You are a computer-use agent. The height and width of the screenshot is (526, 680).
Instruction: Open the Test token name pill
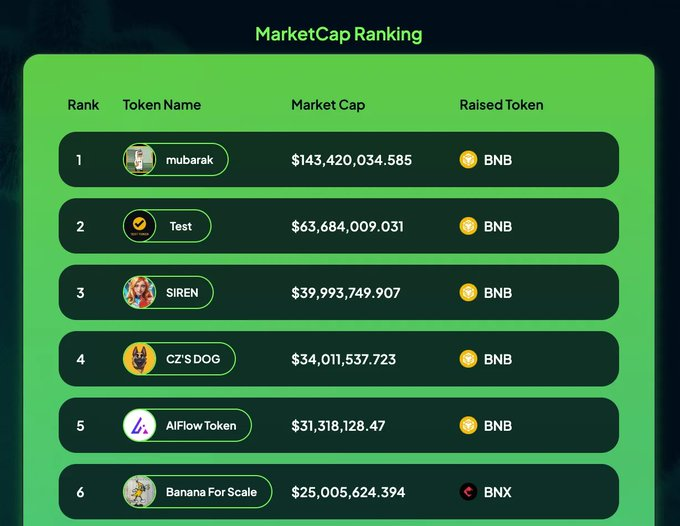[x=167, y=226]
